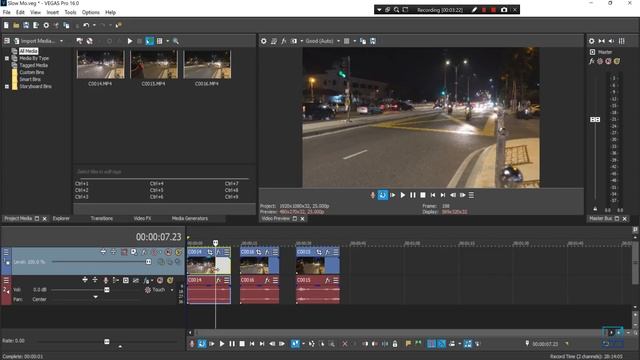Click Video Output FX icon in preview toolbar
Viewport: 640px width, 360px height.
[284, 41]
